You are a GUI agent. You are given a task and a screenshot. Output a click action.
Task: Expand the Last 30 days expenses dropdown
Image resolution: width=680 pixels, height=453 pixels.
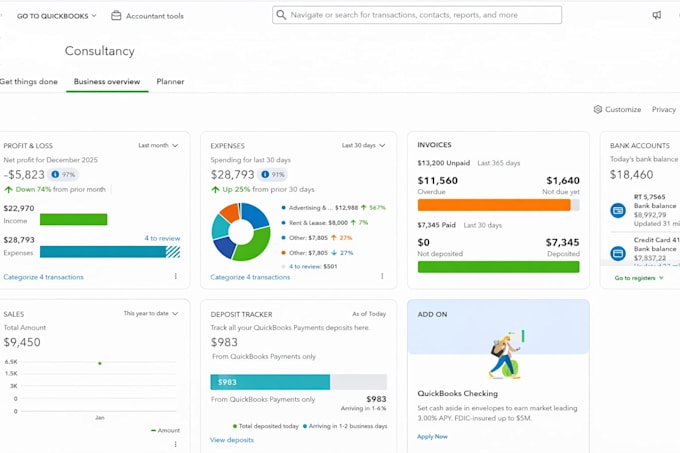[x=363, y=146]
